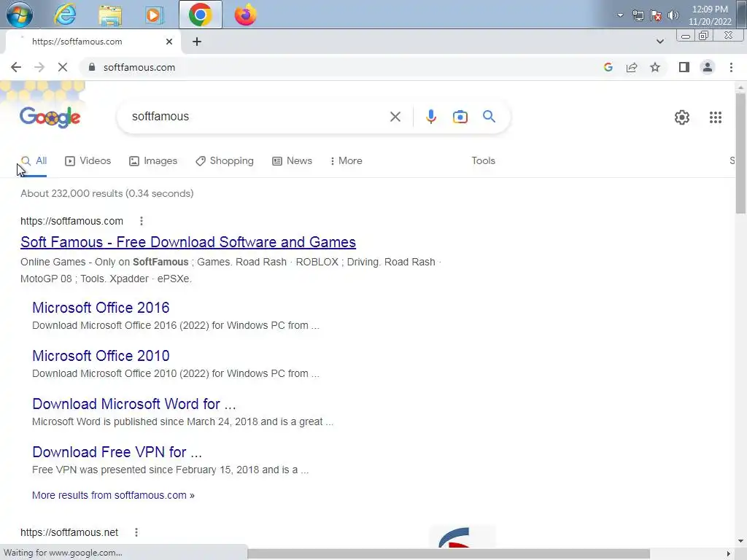Open options for the softfamous.net result

(136, 532)
